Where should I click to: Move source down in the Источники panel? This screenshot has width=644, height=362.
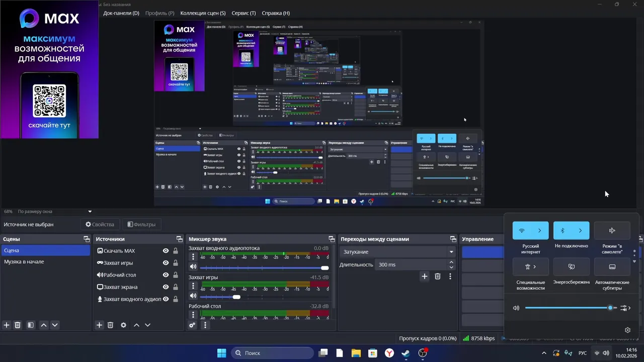click(147, 325)
